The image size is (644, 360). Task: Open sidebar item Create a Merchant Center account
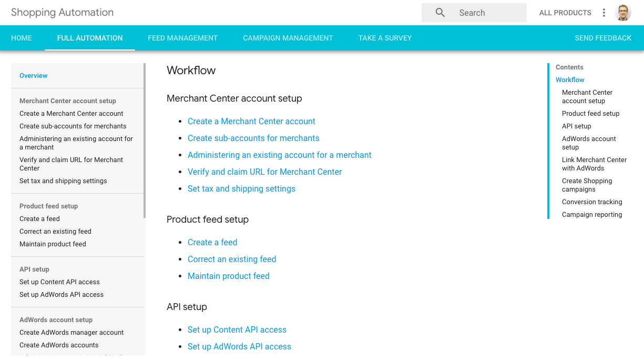[71, 114]
